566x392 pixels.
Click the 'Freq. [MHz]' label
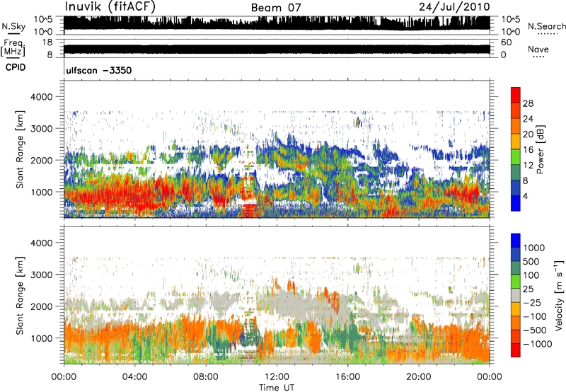(x=13, y=48)
